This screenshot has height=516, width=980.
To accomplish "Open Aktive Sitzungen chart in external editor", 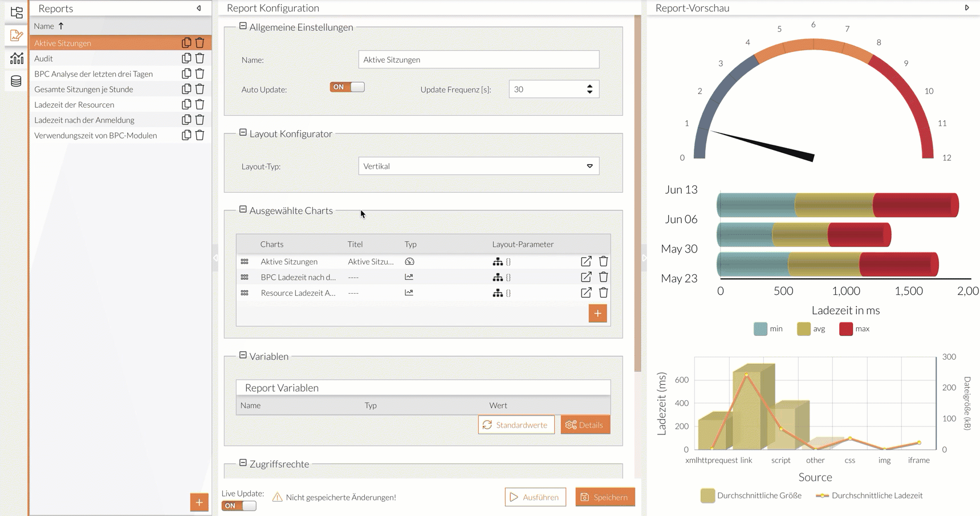I will pyautogui.click(x=585, y=261).
